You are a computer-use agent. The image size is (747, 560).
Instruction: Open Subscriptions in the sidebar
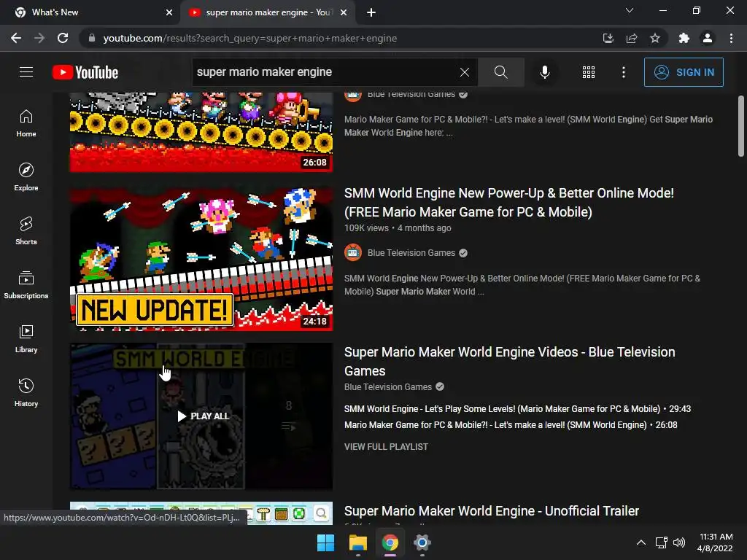[x=26, y=284]
